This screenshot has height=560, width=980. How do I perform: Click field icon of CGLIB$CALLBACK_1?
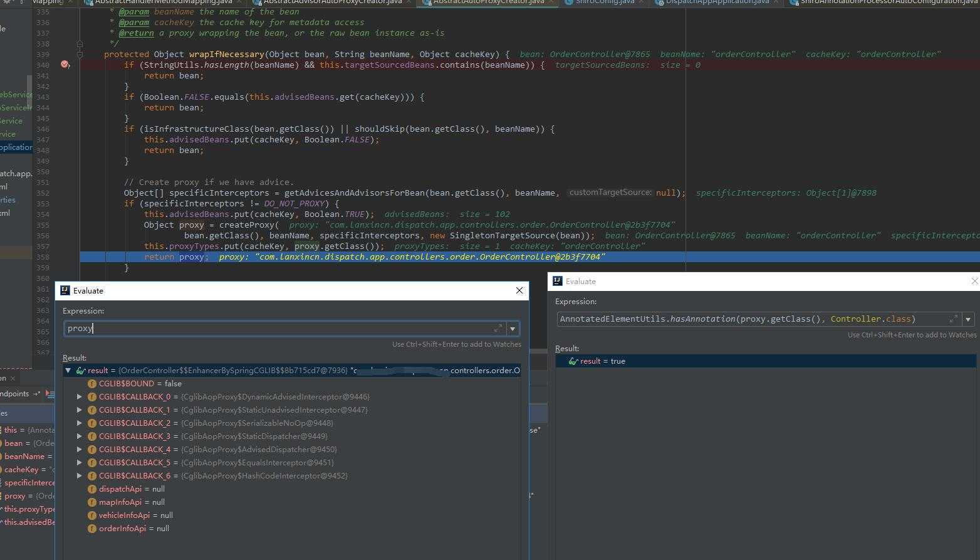pos(92,410)
